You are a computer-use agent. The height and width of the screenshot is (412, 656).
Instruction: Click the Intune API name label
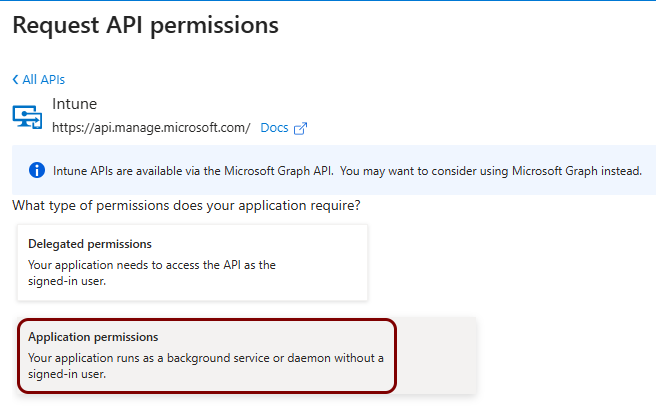74,104
